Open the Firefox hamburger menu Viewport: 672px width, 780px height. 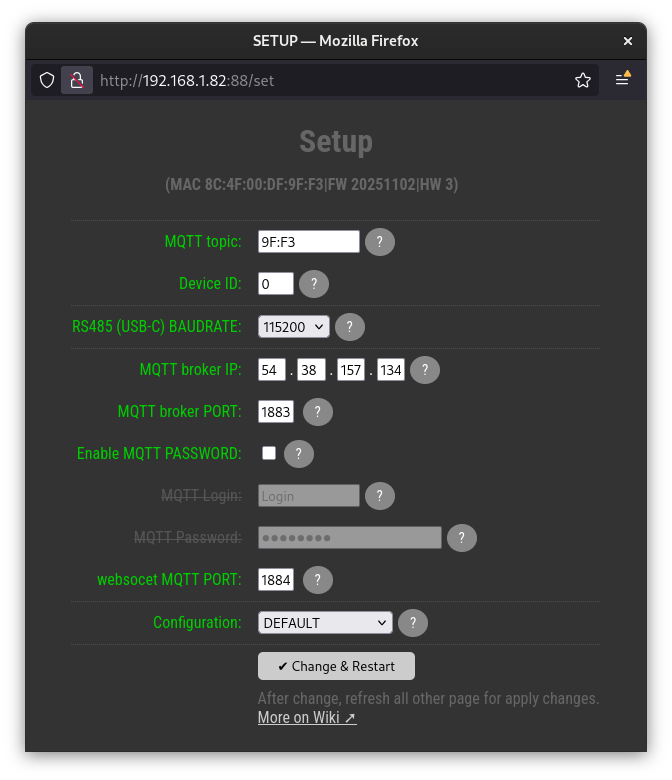[x=623, y=80]
